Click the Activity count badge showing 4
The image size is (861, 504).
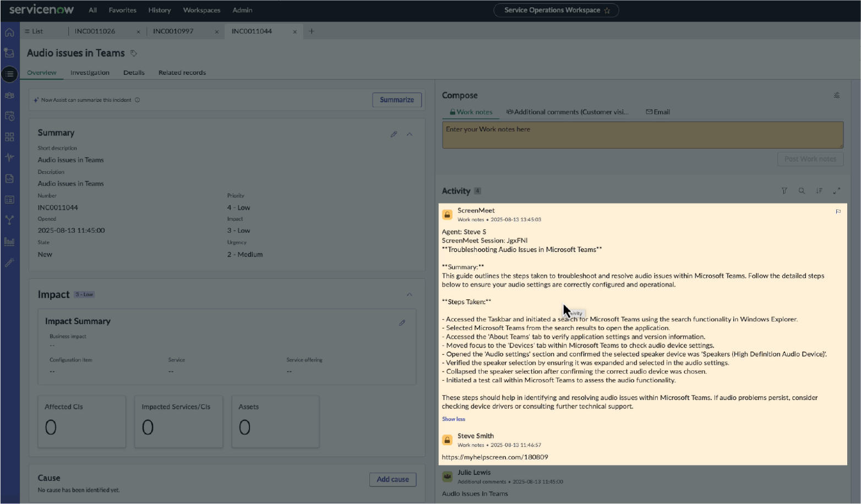pos(477,191)
